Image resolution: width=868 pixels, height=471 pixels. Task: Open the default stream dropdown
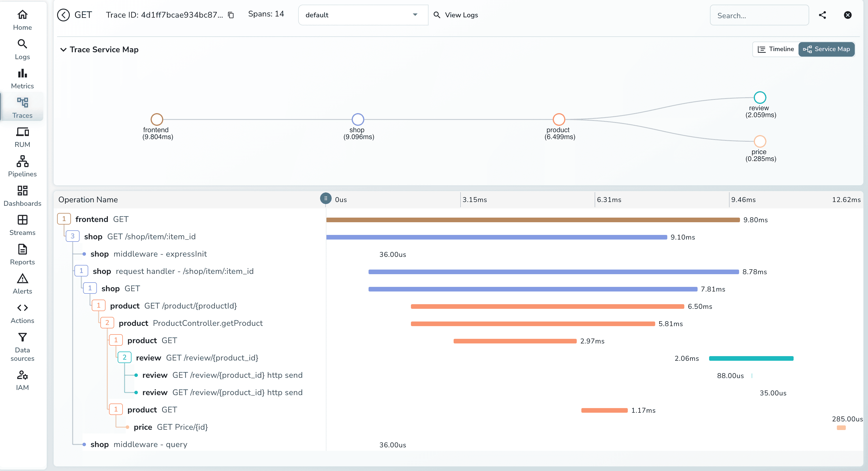362,15
